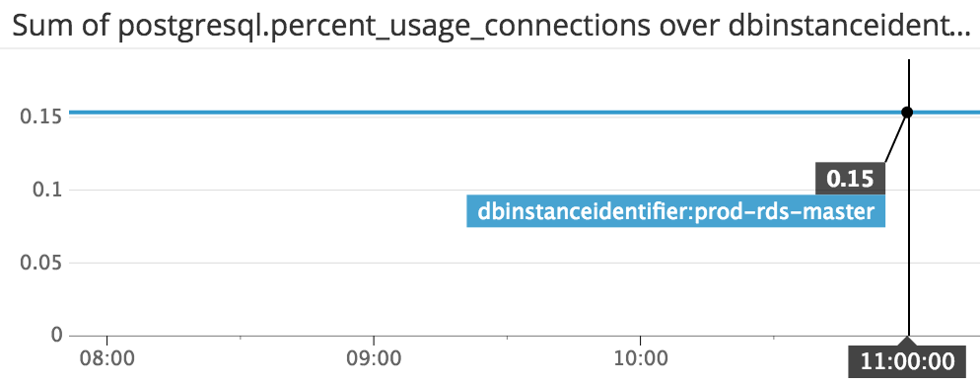
Task: Click the graph title text
Action: [491, 27]
